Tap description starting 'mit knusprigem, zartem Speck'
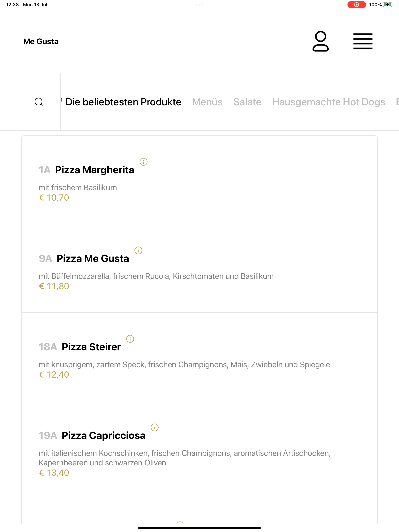 185,365
